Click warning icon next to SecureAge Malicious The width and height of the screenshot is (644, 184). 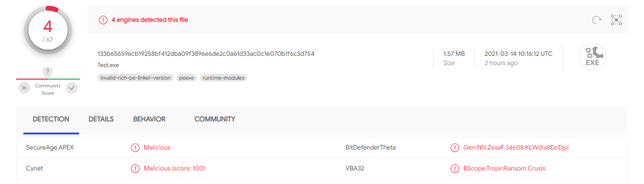pos(135,148)
